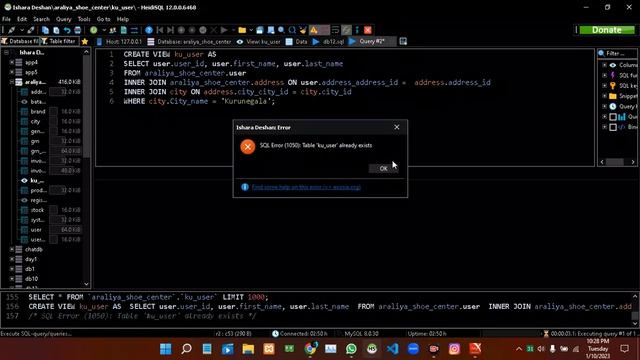Open the File menu
Viewport: 640px width, 360px height.
7,19
